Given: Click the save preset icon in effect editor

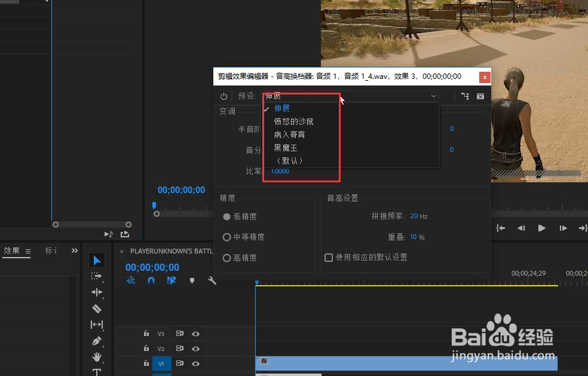Looking at the screenshot, I should click(x=465, y=96).
